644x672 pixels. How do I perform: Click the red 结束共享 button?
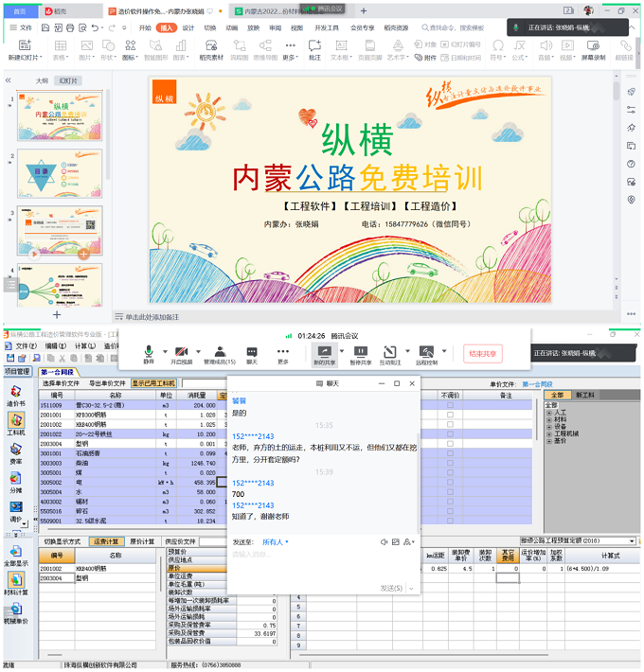(x=483, y=354)
